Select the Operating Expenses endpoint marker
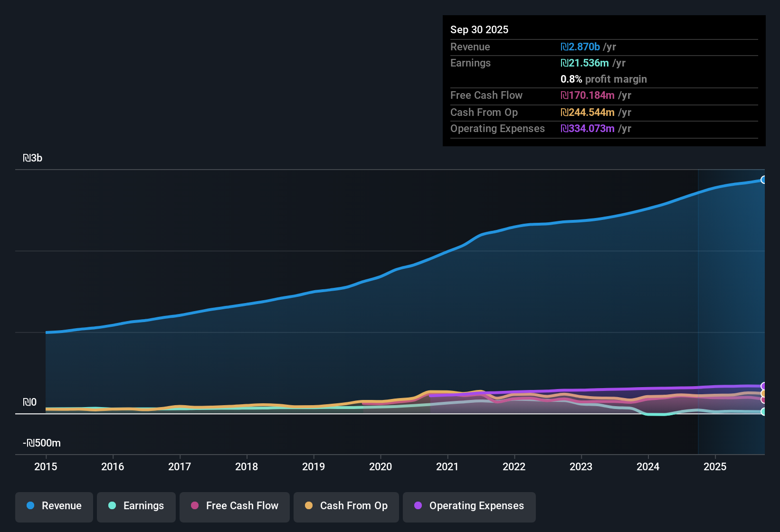The height and width of the screenshot is (532, 780). [x=763, y=386]
